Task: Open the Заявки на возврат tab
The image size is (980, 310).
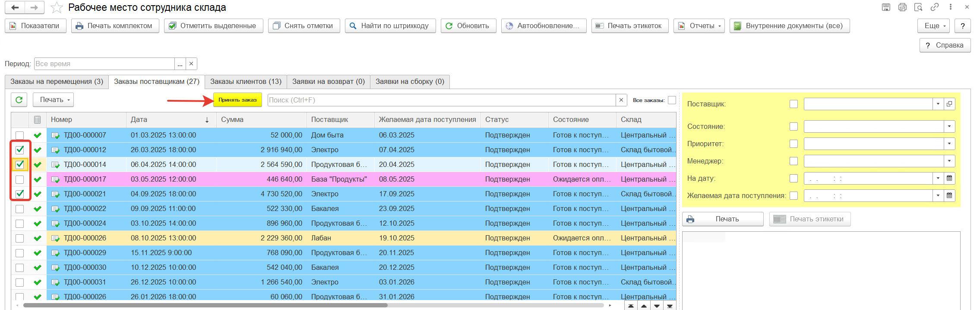Action: (x=329, y=82)
